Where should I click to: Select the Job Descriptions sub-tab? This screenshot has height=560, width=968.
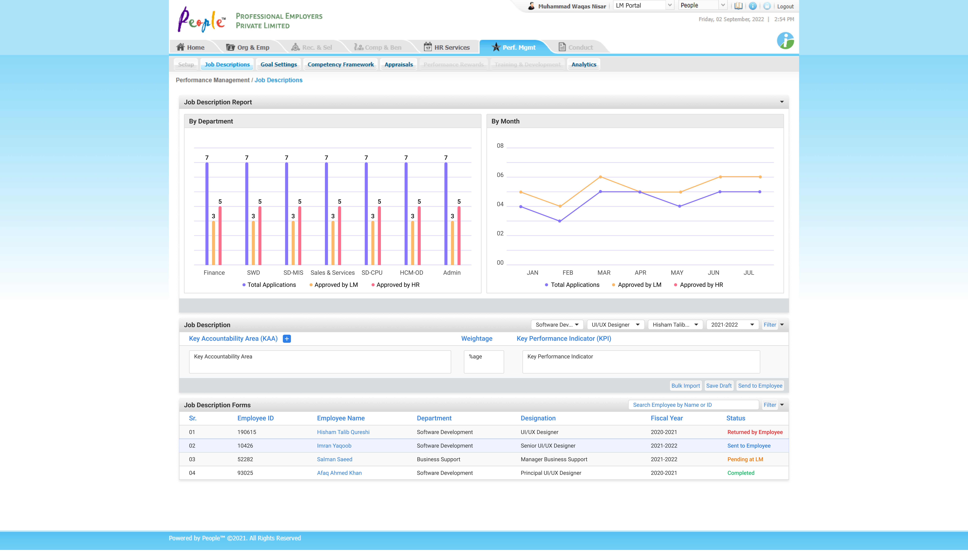227,65
